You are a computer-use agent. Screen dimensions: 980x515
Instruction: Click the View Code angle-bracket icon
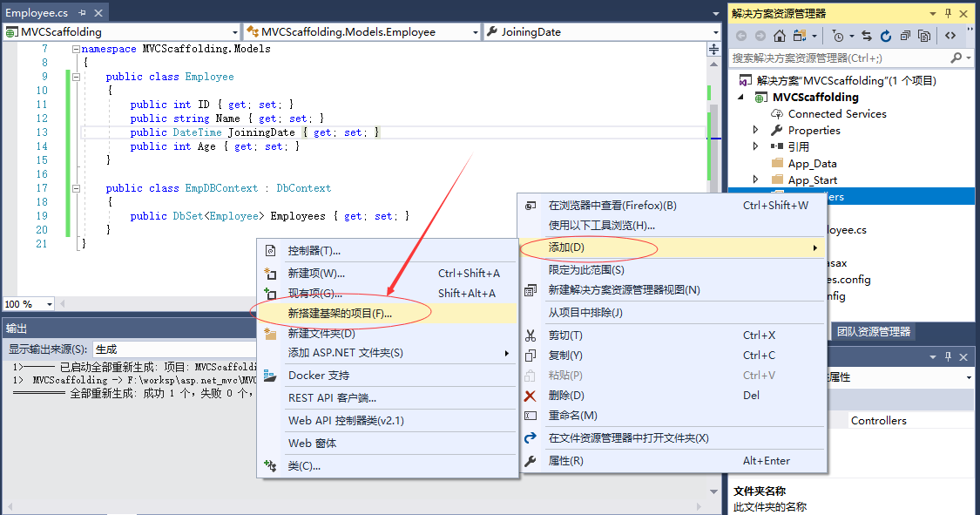(x=950, y=36)
